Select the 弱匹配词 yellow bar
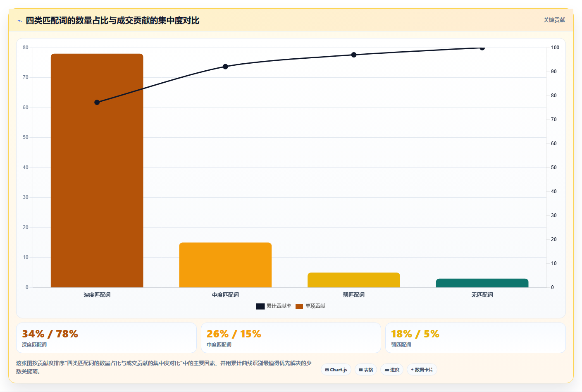The width and height of the screenshot is (582, 392). pyautogui.click(x=354, y=280)
